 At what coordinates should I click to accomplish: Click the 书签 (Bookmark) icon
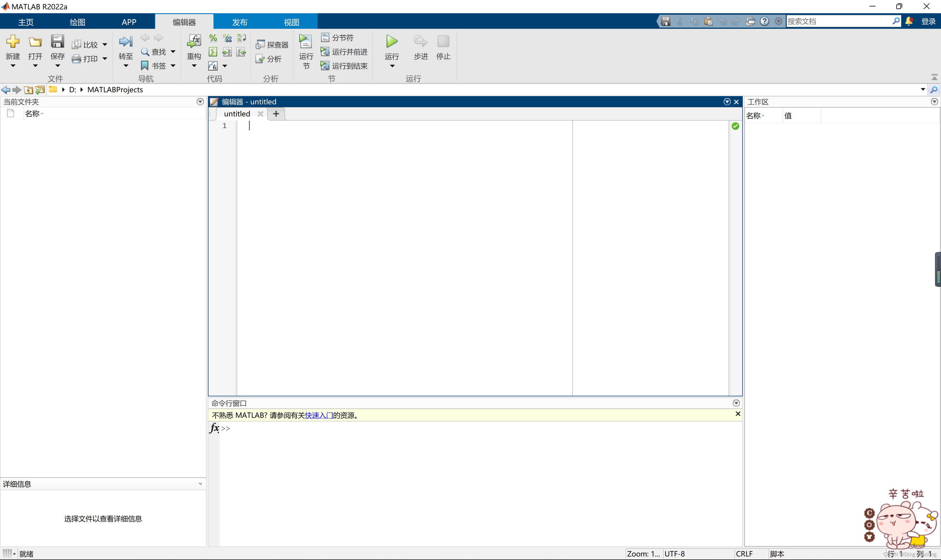pos(145,66)
